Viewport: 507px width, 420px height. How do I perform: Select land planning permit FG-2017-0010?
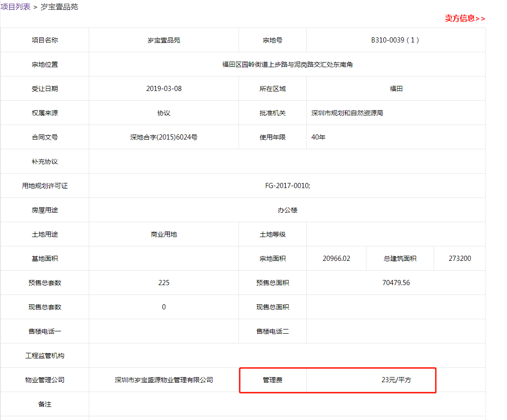click(287, 186)
